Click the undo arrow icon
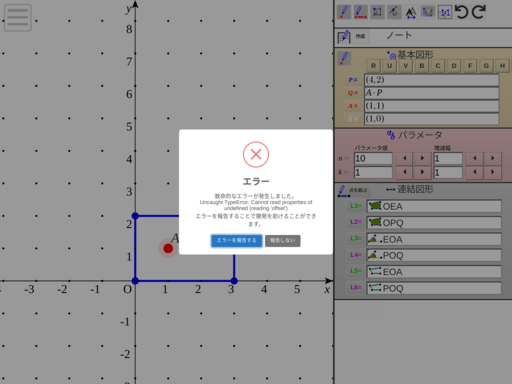Screen dimensions: 512x384 (462, 12)
